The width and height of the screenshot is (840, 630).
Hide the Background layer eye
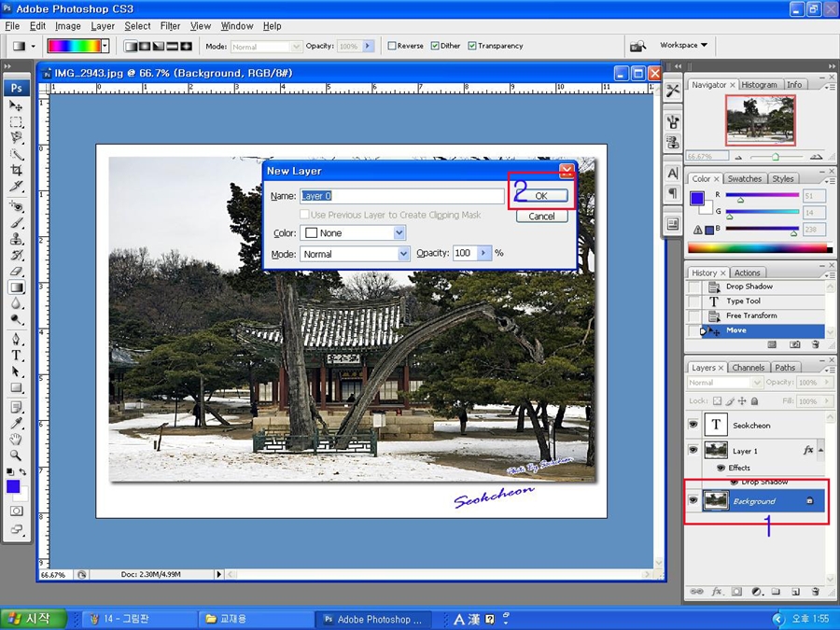[x=693, y=500]
